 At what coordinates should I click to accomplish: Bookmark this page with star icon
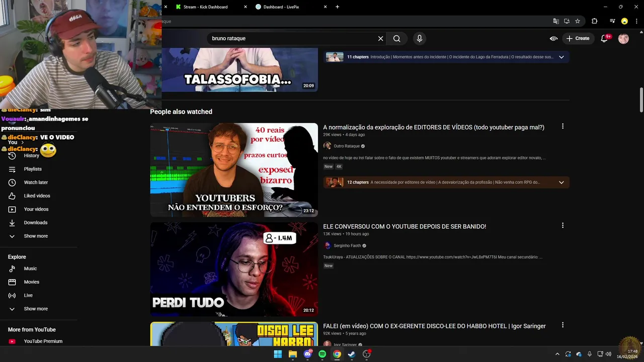[578, 21]
